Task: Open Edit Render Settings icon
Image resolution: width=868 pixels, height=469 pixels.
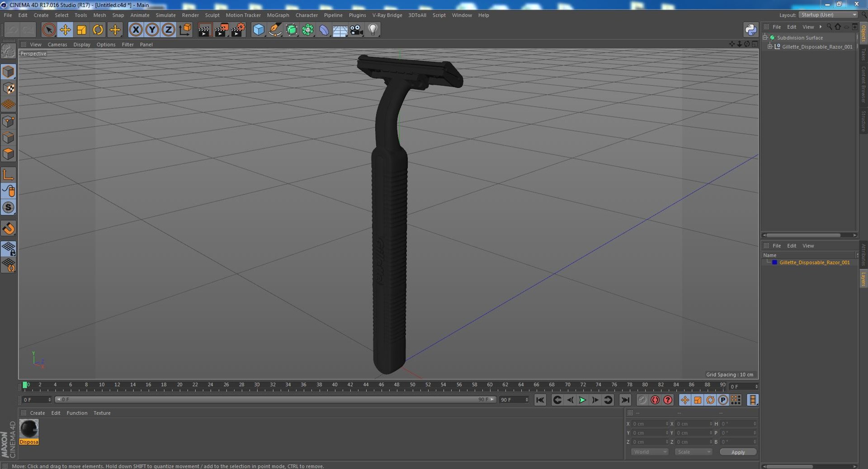Action: 238,30
